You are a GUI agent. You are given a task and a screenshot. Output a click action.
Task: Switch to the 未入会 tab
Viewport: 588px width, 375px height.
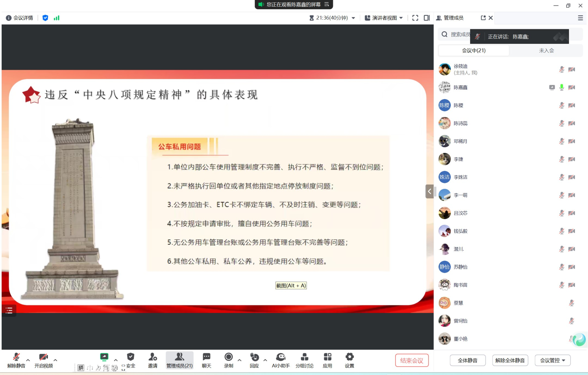546,51
